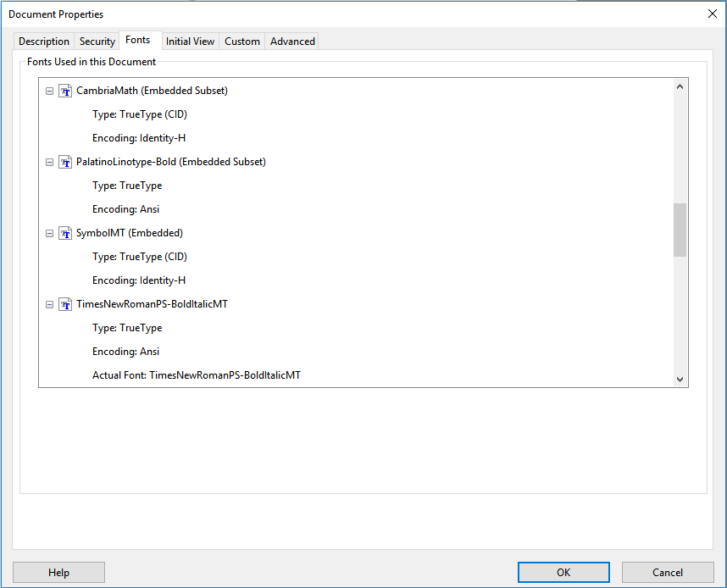The image size is (727, 588).
Task: Open the Custom tab
Action: [241, 41]
